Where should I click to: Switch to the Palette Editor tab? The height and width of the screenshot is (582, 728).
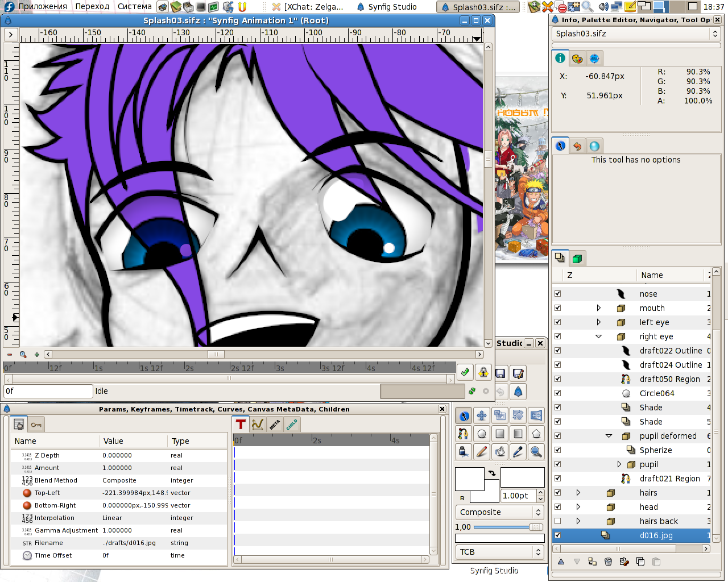point(577,58)
